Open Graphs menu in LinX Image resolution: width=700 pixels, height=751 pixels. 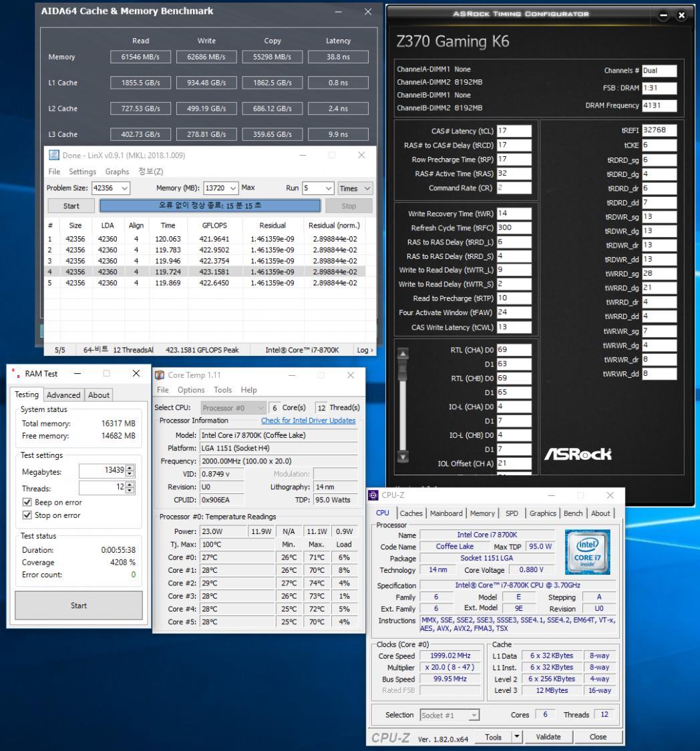coord(118,172)
